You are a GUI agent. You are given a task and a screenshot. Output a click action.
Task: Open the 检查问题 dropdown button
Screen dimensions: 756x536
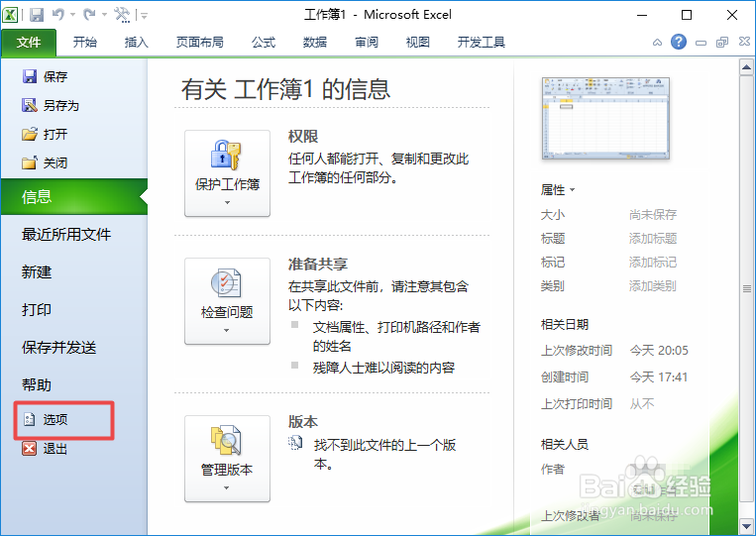(227, 301)
